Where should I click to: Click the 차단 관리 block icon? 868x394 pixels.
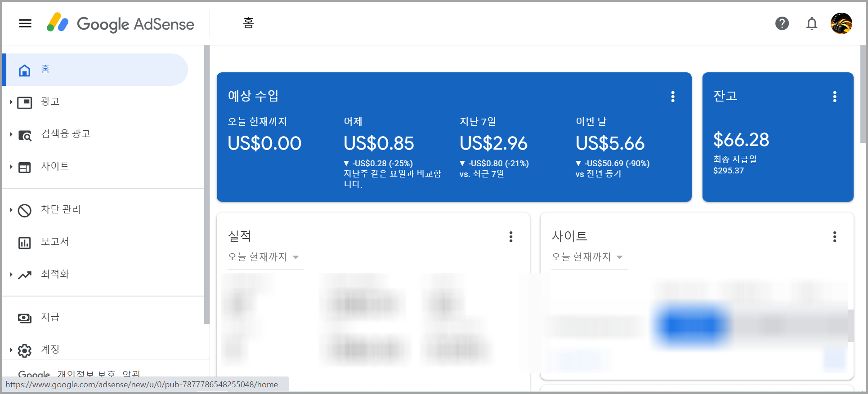tap(25, 210)
